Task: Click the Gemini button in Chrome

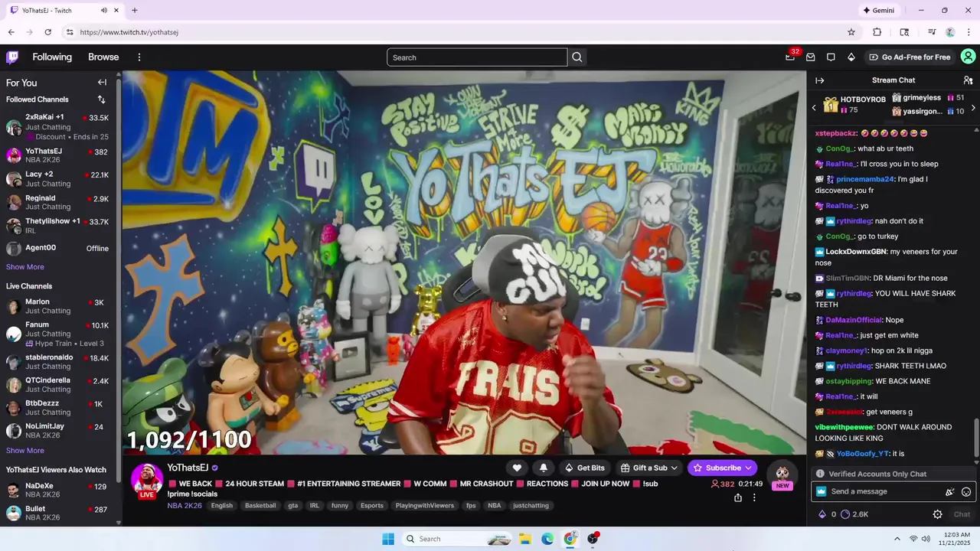Action: point(879,11)
